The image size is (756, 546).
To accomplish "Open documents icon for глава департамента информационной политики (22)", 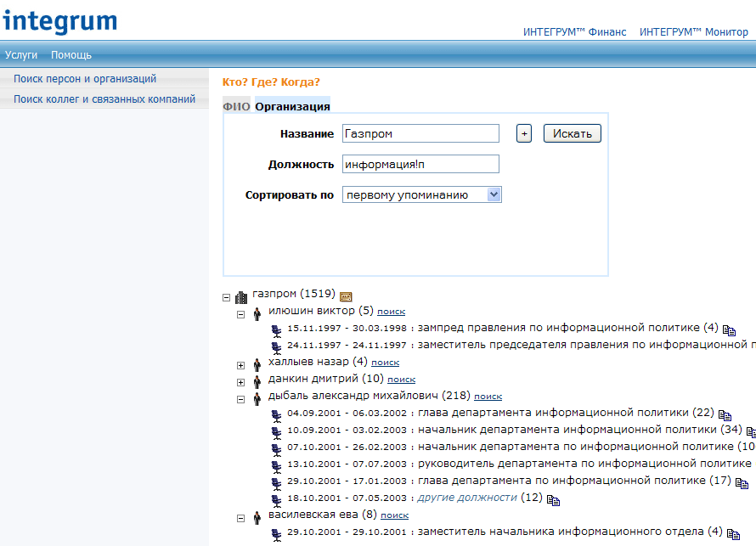I will 725,415.
